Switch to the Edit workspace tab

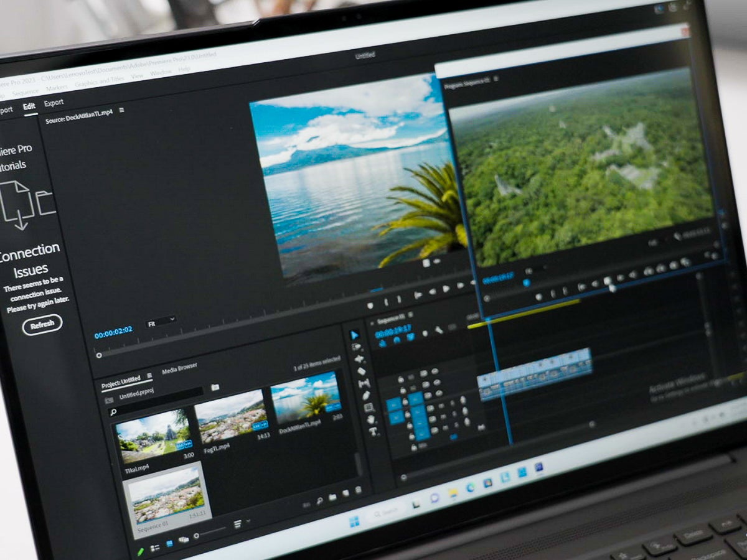(x=29, y=106)
